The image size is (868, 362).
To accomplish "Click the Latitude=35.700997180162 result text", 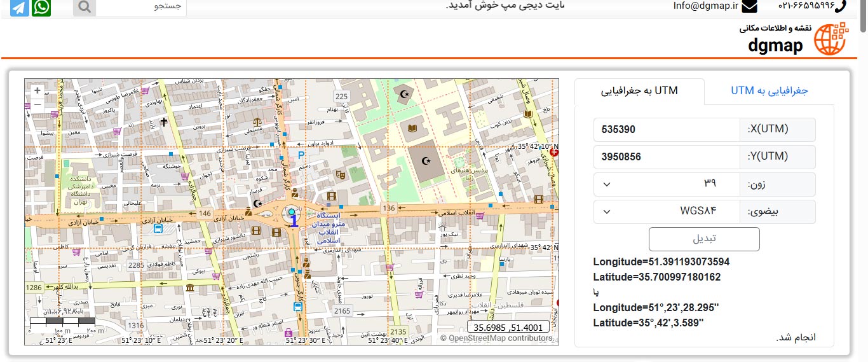I will [x=657, y=277].
